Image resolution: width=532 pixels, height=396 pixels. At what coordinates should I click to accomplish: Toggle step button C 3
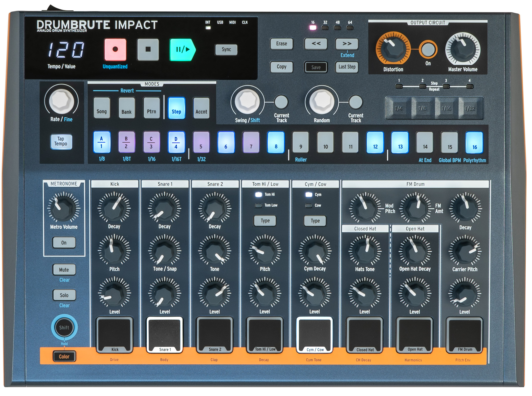(152, 142)
